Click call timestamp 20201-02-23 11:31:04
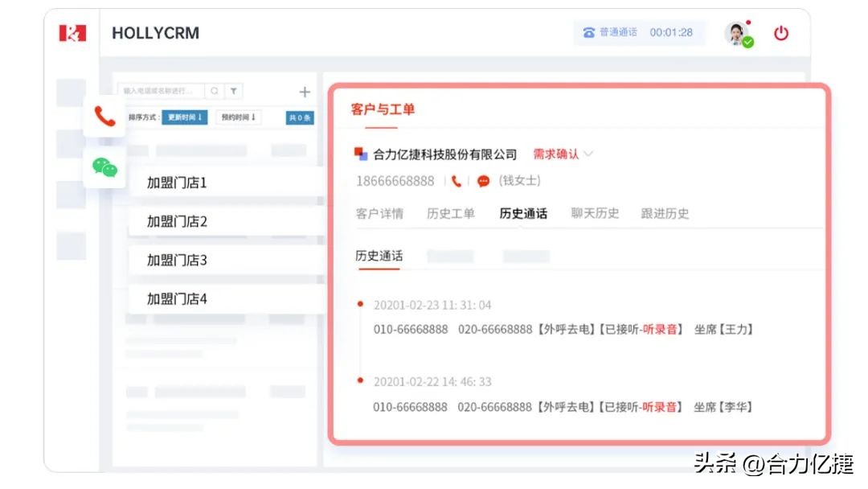 click(x=432, y=305)
